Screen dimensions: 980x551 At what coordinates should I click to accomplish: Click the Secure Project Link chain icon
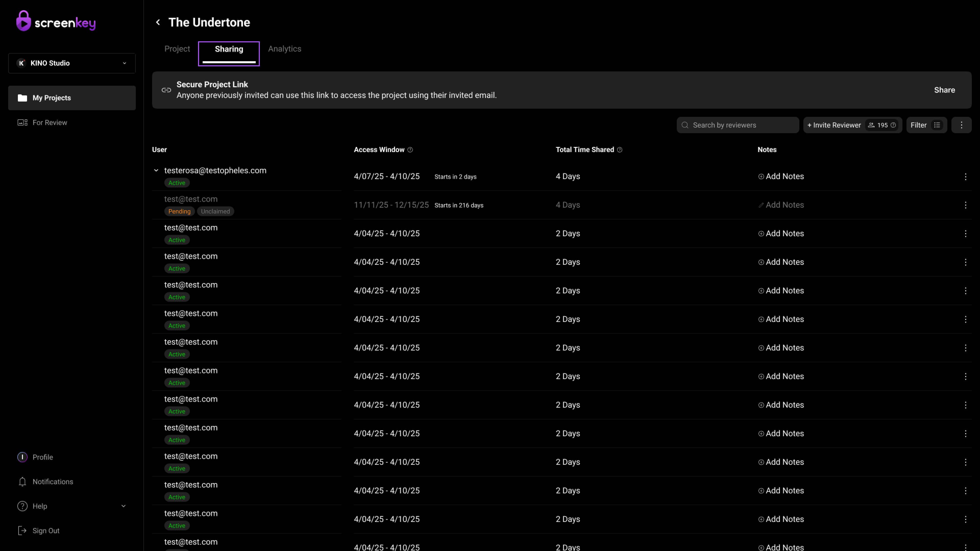coord(166,90)
